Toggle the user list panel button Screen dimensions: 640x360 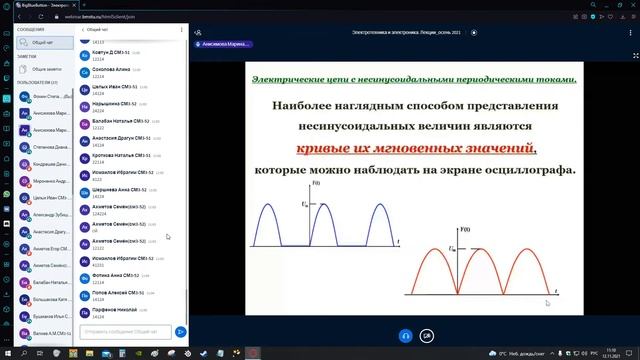click(x=198, y=33)
